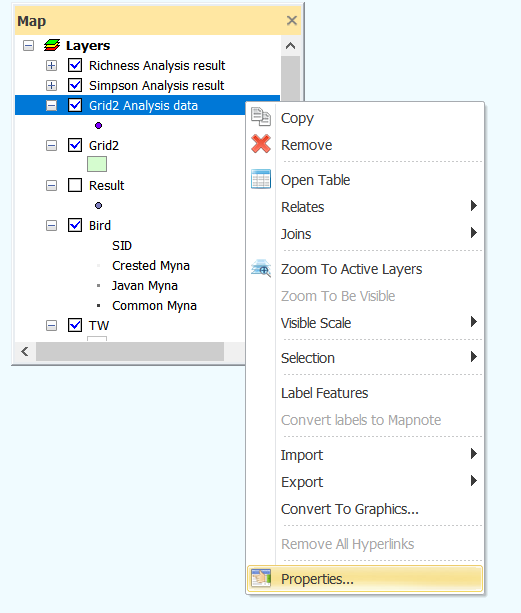Collapse the Grid2 layer legend

click(51, 145)
